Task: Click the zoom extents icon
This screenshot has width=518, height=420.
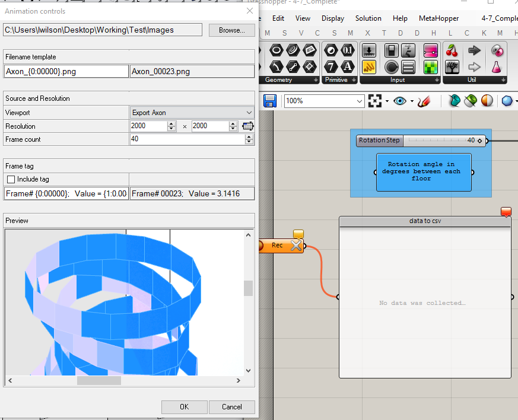Action: (x=374, y=101)
